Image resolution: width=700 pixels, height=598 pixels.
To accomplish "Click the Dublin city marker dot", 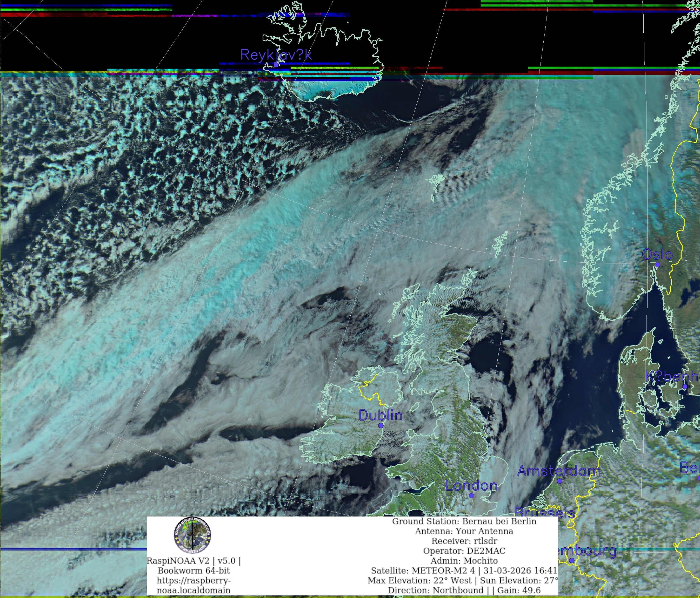I will click(x=381, y=425).
